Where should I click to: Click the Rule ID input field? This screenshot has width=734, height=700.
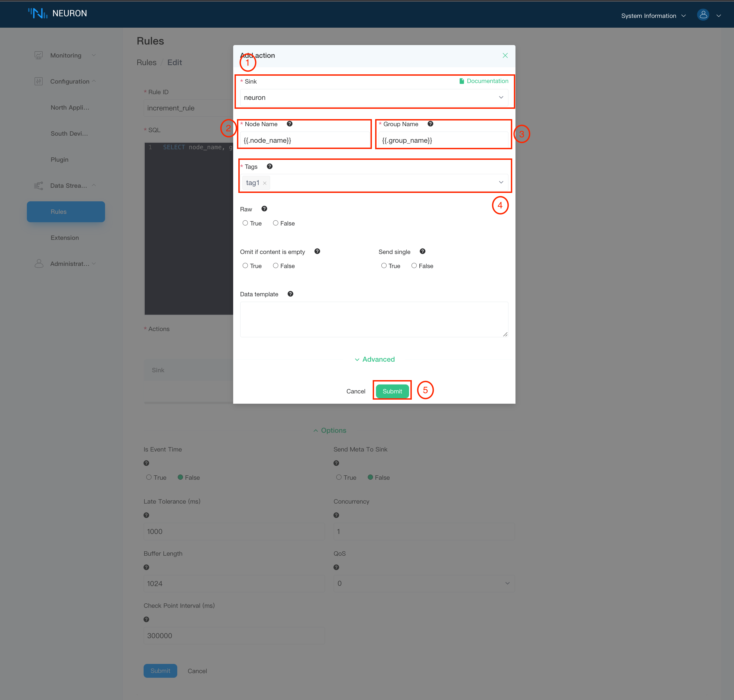point(189,108)
